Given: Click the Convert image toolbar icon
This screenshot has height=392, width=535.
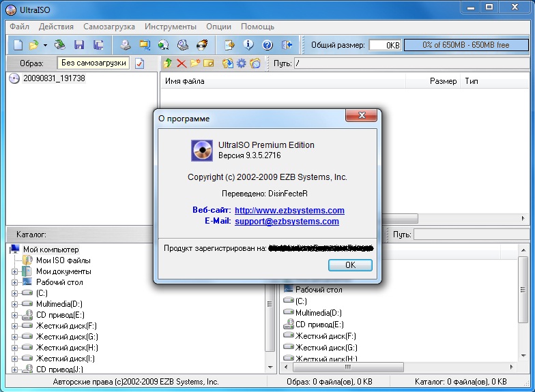Looking at the screenshot, I should tap(145, 45).
